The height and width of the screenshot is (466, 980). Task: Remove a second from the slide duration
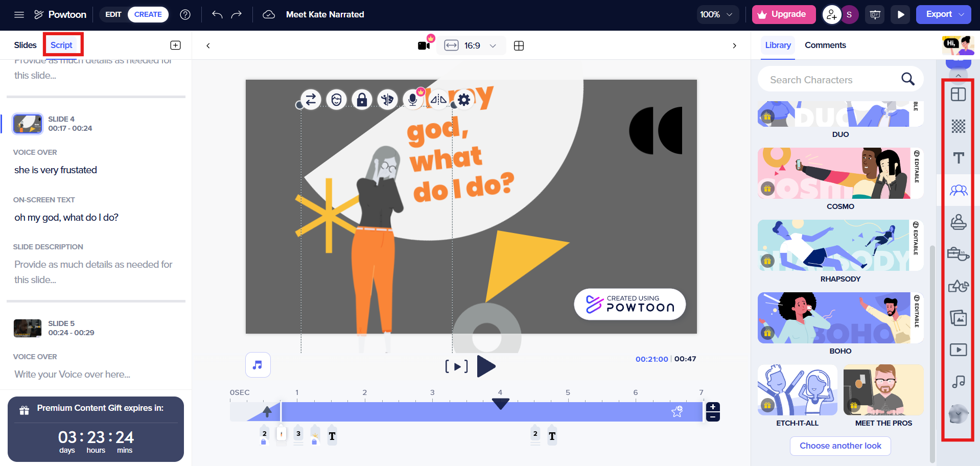coord(713,416)
